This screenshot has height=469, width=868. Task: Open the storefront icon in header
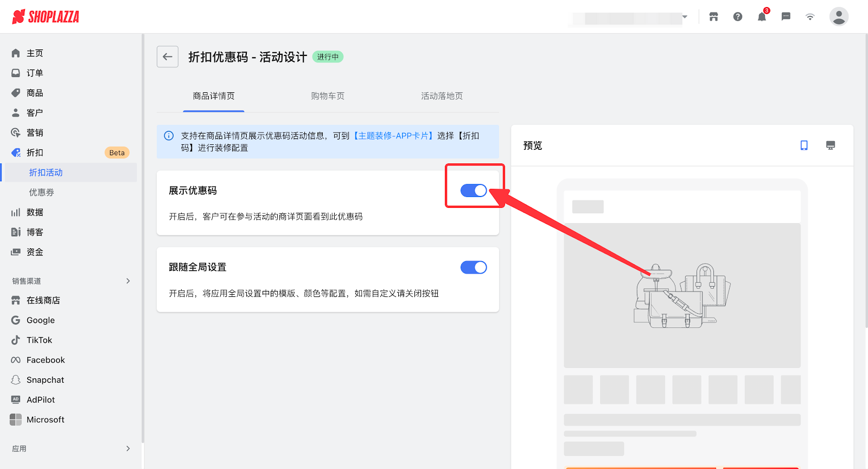pos(713,17)
